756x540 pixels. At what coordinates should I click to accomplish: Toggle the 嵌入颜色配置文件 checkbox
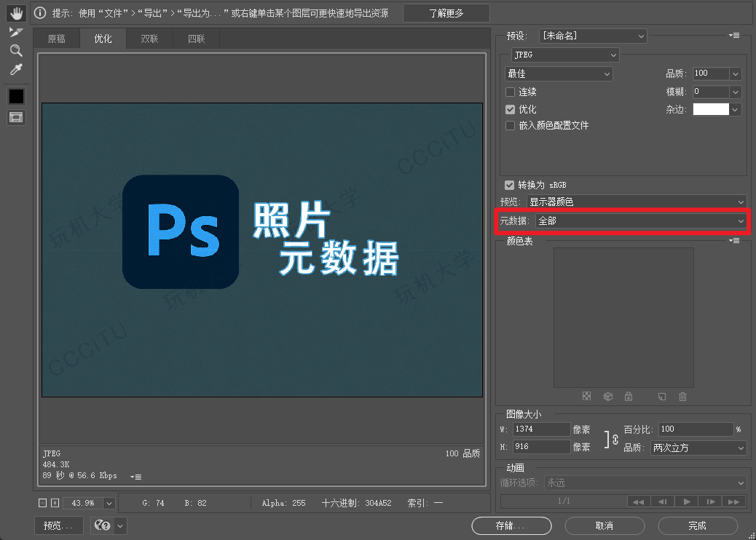pos(511,126)
